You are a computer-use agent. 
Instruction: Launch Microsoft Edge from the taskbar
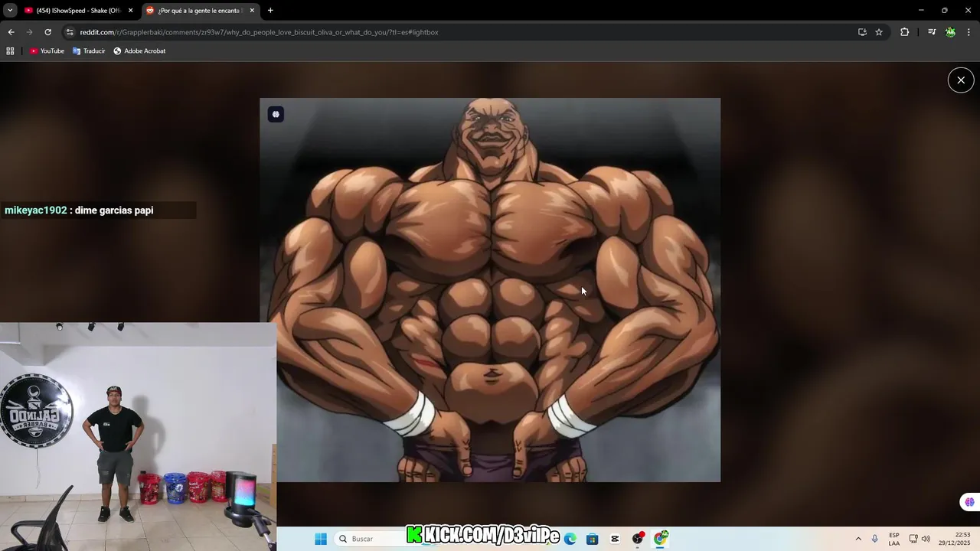[570, 539]
